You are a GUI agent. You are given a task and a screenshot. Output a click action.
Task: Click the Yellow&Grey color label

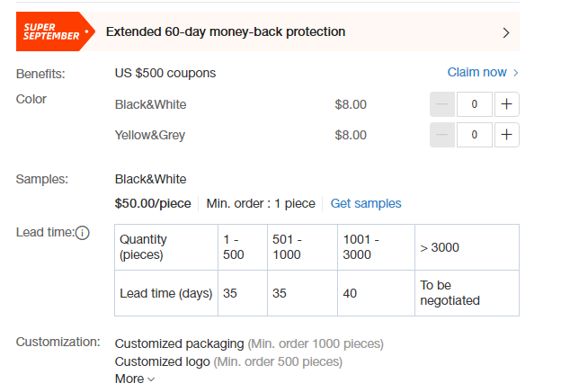point(150,135)
